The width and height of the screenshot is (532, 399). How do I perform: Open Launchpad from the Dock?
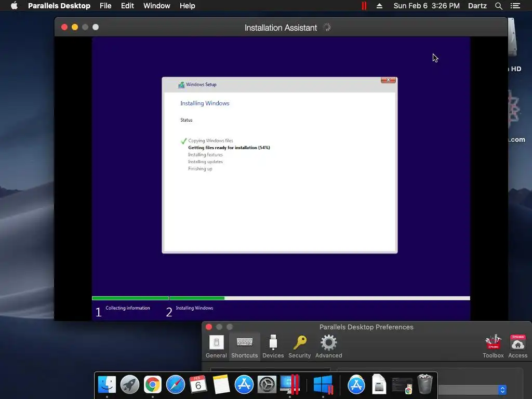pyautogui.click(x=129, y=384)
